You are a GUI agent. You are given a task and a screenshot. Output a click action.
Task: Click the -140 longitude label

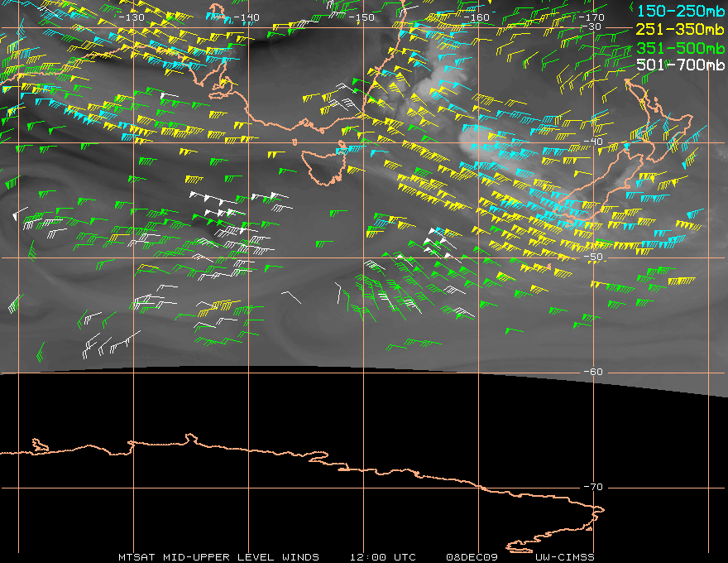coord(247,17)
